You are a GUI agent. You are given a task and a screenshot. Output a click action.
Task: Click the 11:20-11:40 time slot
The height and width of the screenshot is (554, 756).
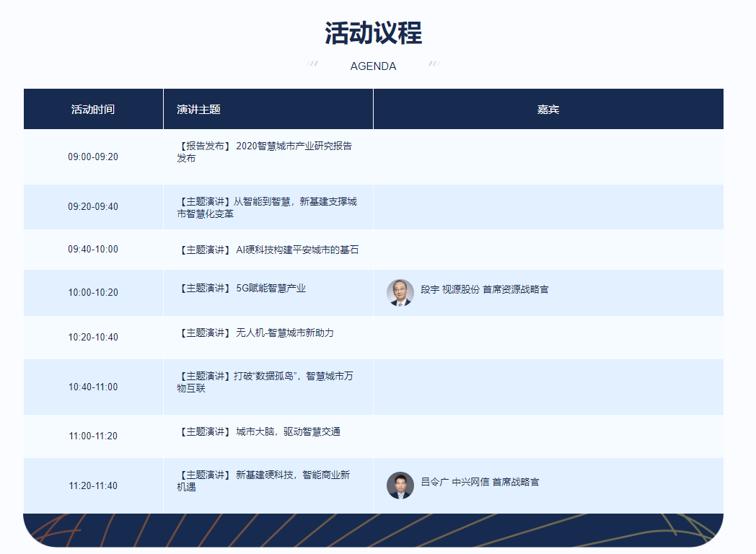tap(93, 486)
